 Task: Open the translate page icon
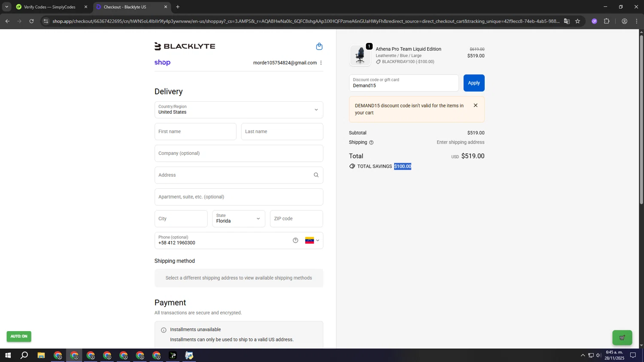[567, 21]
